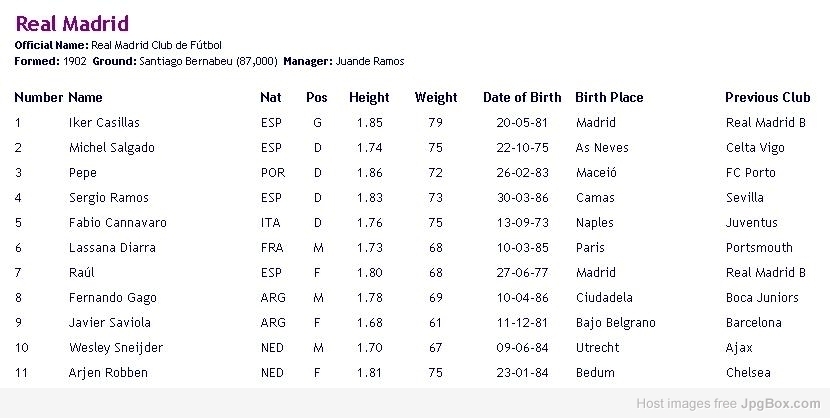Click the Real Madrid title heading
Viewport: 830px width, 418px height.
73,24
